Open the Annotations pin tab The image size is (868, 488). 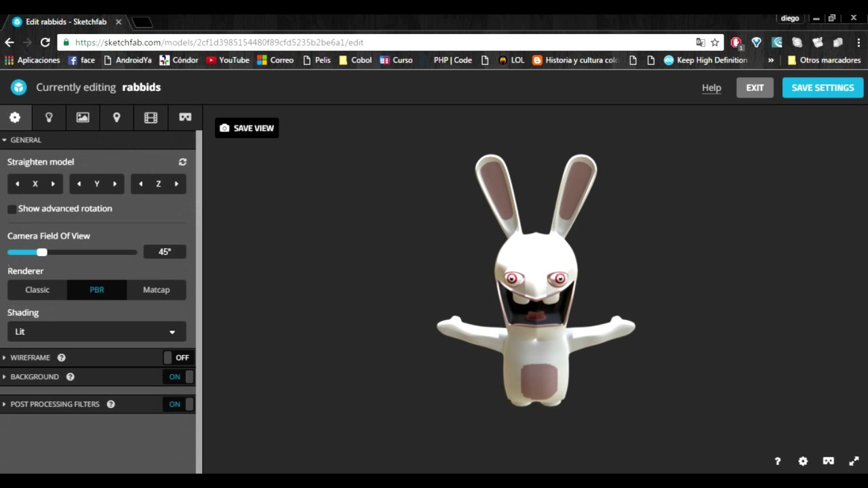[117, 117]
